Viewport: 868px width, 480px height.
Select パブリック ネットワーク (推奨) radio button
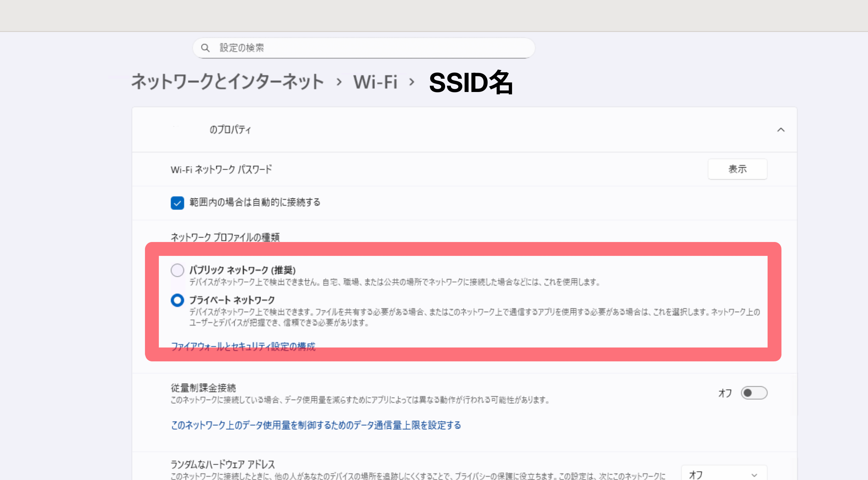click(x=177, y=270)
